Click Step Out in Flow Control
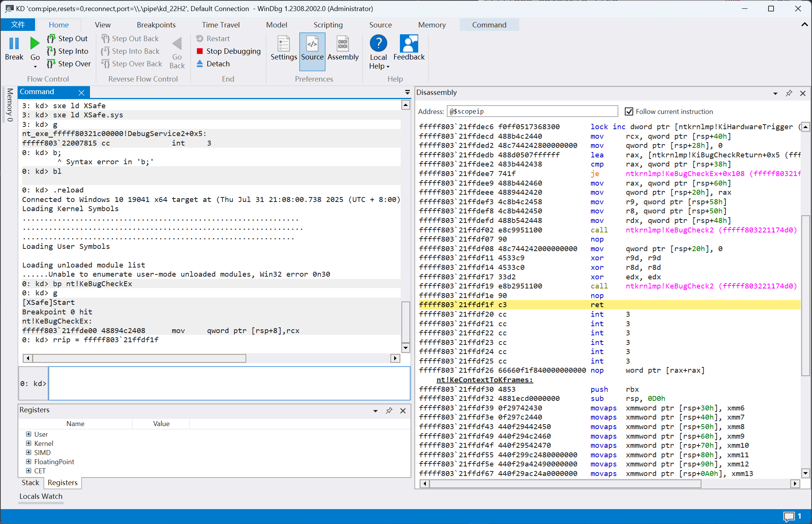812x524 pixels. [68, 38]
